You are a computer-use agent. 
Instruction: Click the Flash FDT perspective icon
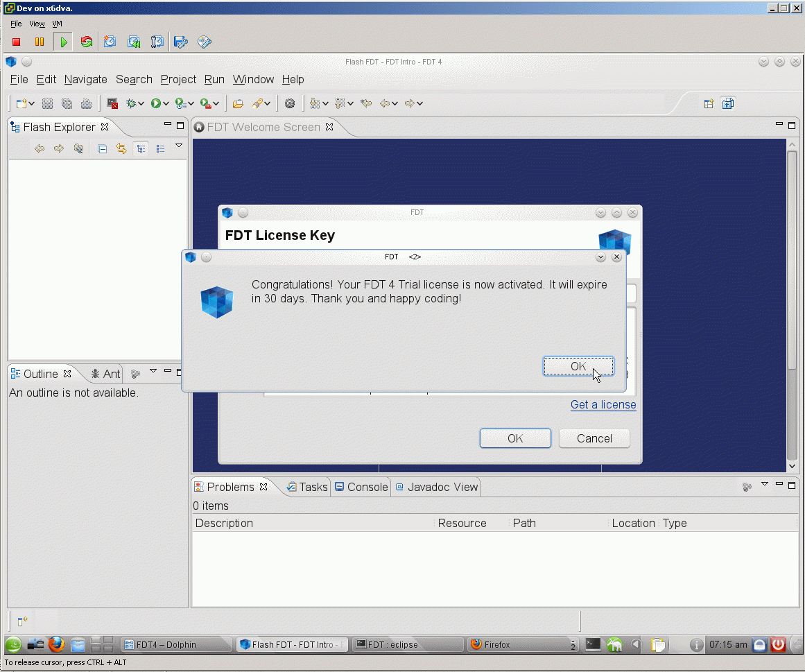728,104
